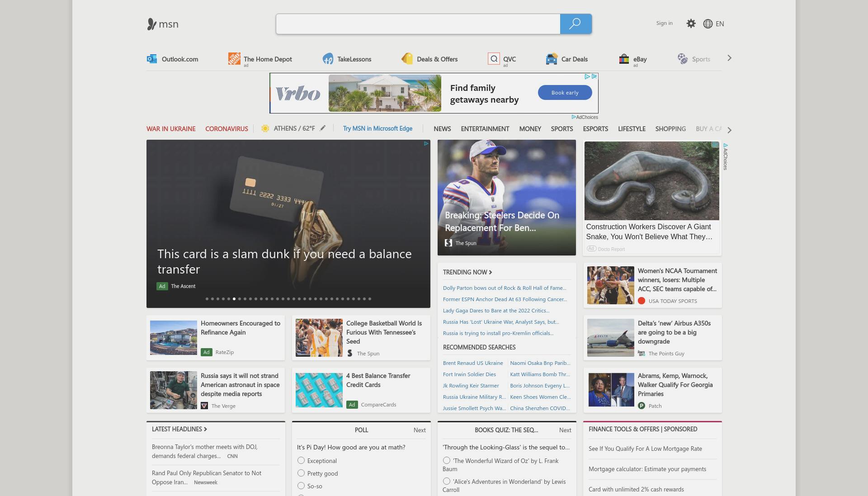Open Dolly Parton trending story
The width and height of the screenshot is (868, 496).
pyautogui.click(x=505, y=288)
